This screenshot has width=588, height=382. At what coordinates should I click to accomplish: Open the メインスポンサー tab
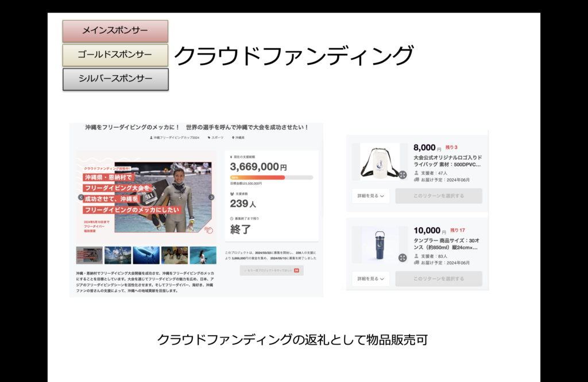tap(115, 31)
